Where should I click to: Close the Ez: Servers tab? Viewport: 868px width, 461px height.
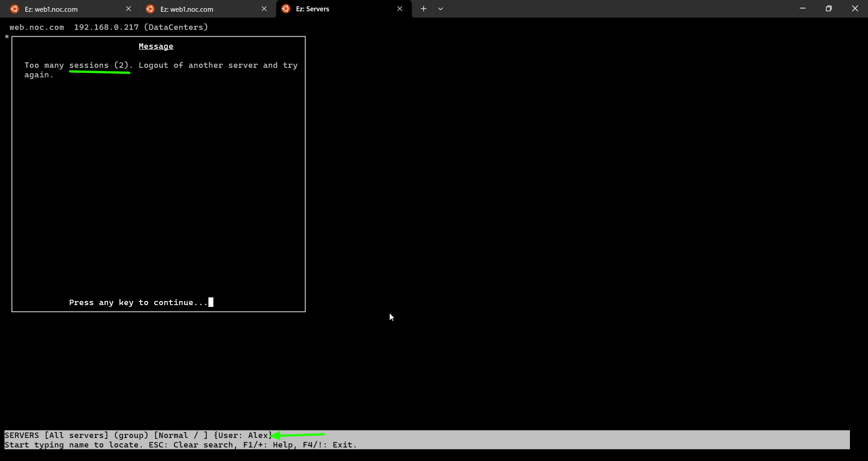tap(400, 9)
